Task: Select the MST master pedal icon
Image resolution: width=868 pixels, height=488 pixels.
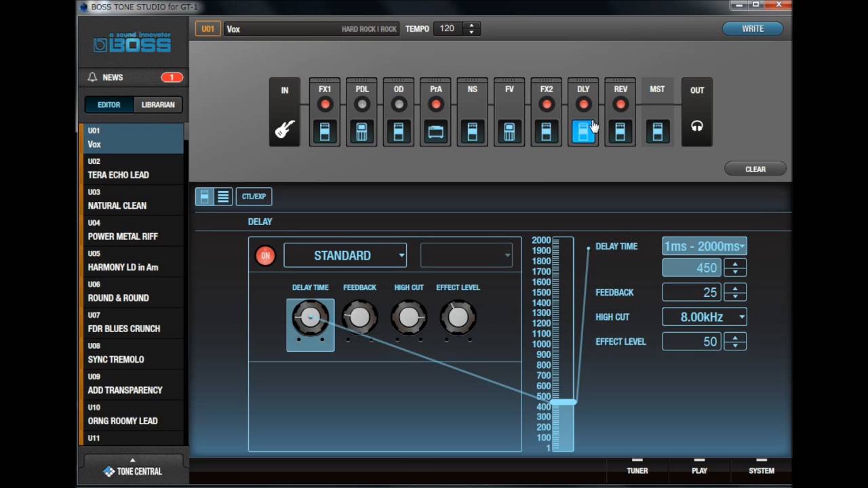Action: point(657,131)
